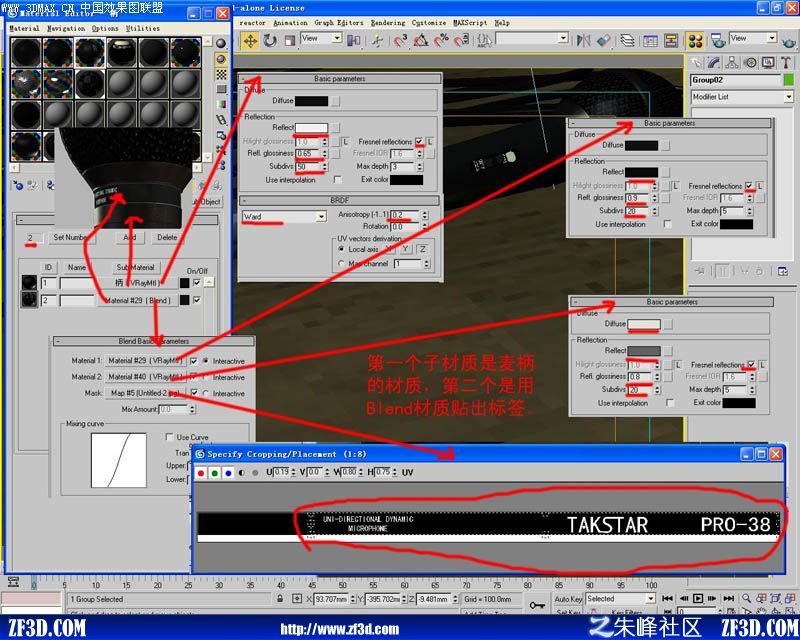Image resolution: width=800 pixels, height=640 pixels.
Task: Open the BRDF Ward type dropdown
Action: pos(284,217)
